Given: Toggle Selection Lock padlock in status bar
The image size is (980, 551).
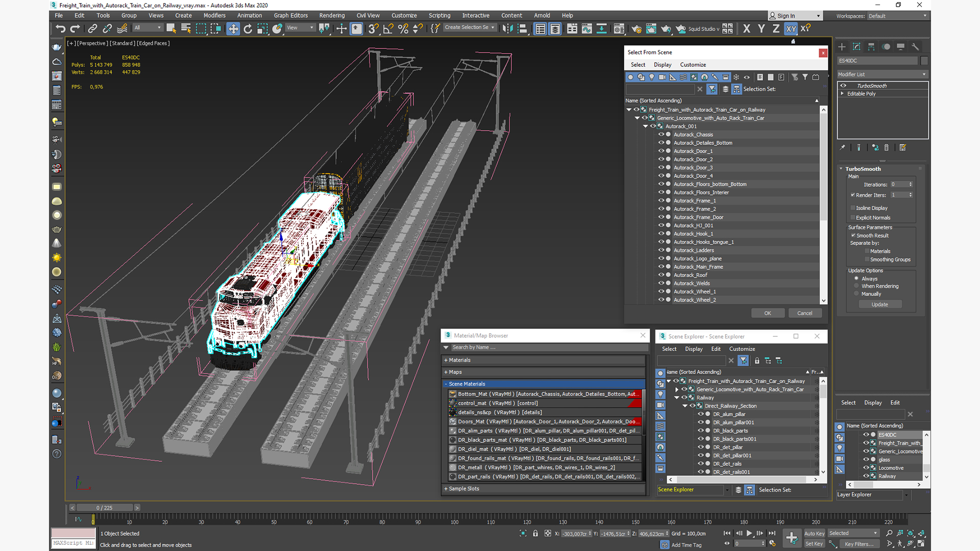Looking at the screenshot, I should click(535, 533).
